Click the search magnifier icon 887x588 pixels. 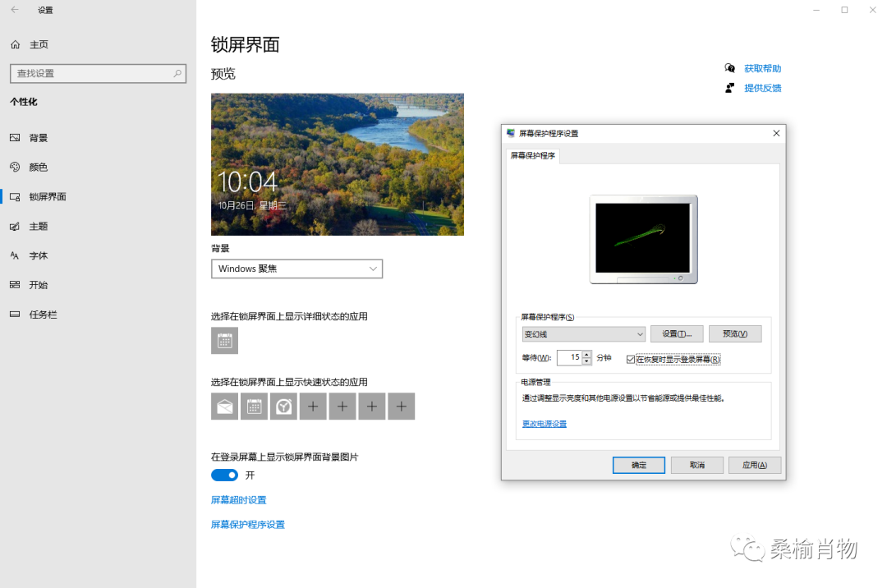pos(177,74)
